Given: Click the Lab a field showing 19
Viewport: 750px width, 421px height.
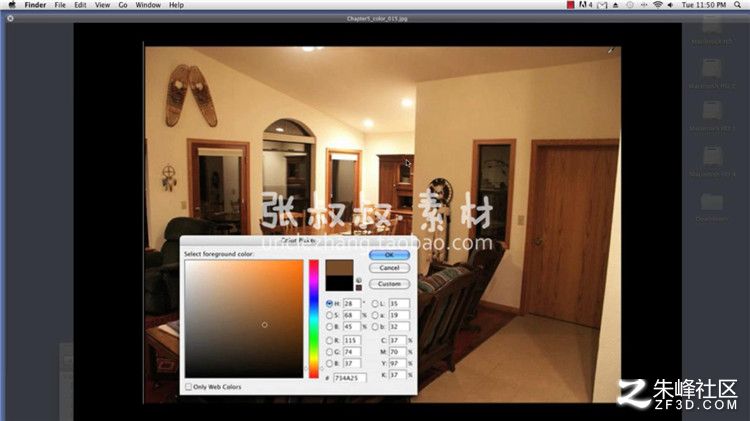Looking at the screenshot, I should tap(399, 315).
